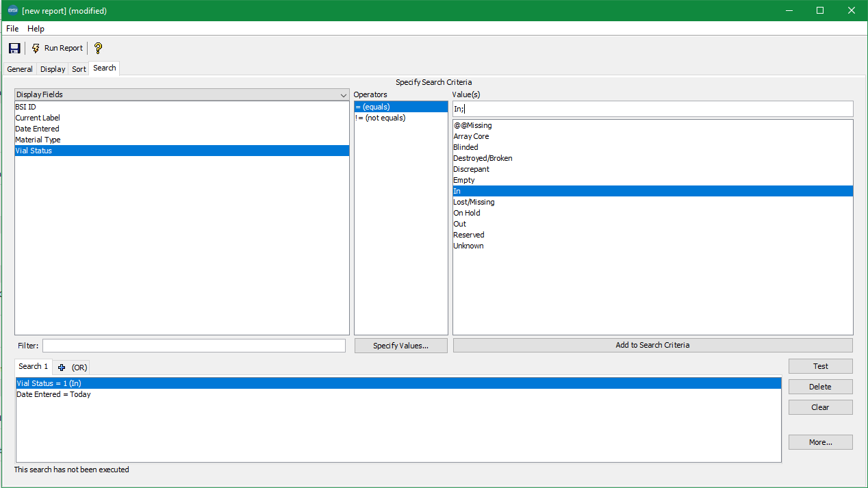The width and height of the screenshot is (868, 488).
Task: Open help with the question mark icon
Action: [x=98, y=48]
